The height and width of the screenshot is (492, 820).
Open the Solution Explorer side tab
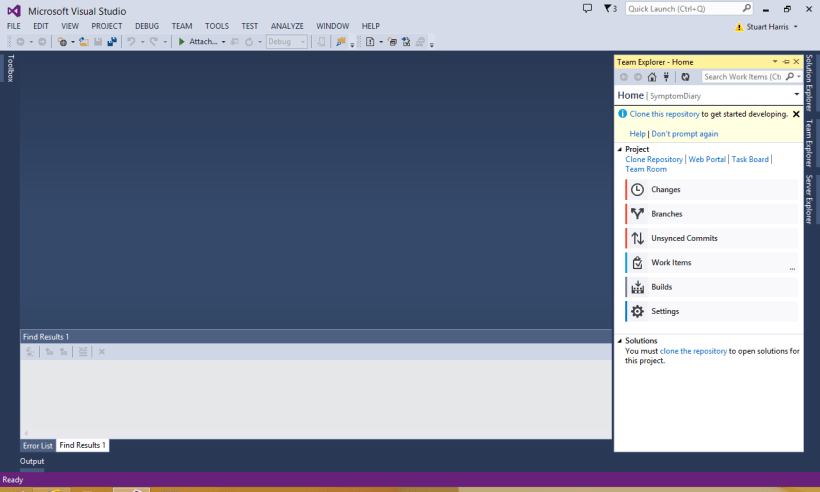point(809,83)
